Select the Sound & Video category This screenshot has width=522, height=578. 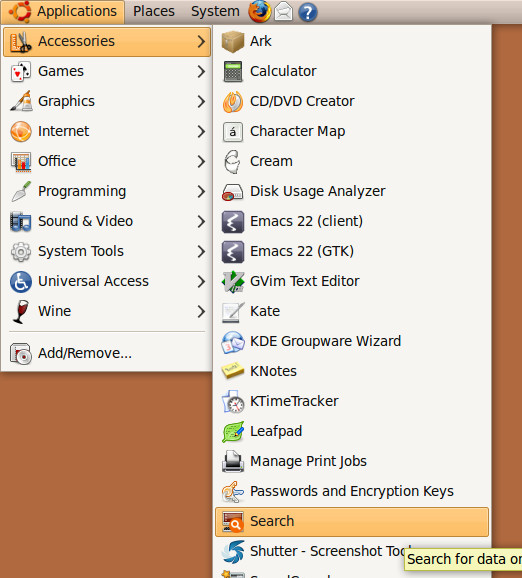(x=107, y=222)
